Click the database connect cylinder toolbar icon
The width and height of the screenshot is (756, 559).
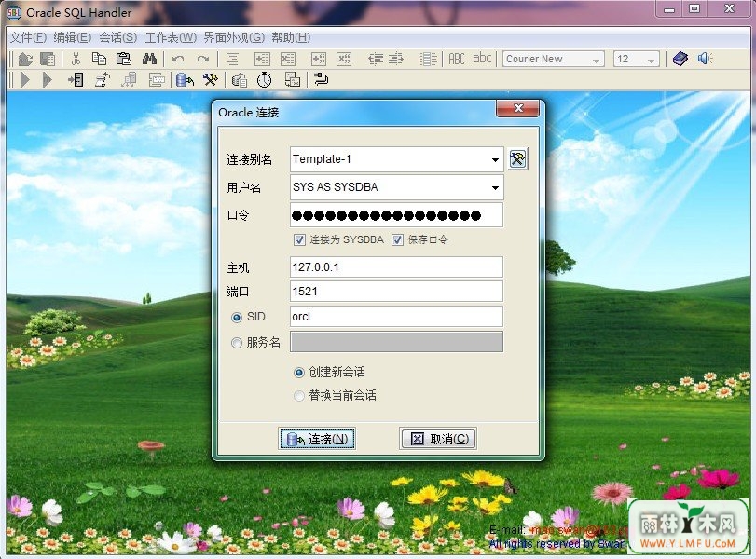pos(185,79)
